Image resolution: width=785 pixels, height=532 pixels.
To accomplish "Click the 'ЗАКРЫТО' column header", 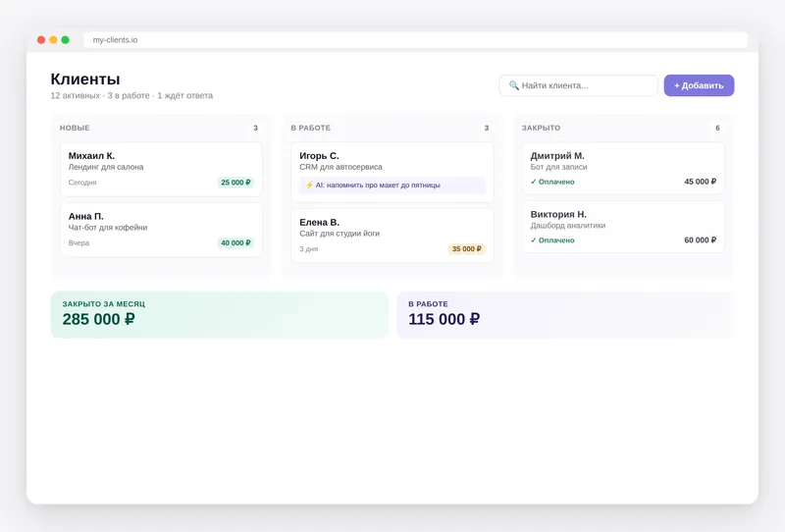I will 542,128.
